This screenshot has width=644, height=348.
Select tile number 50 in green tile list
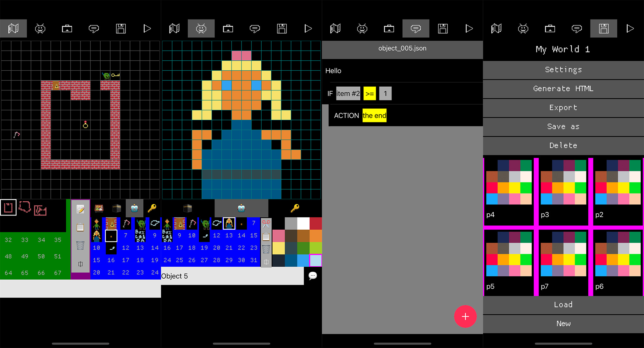[x=41, y=256]
